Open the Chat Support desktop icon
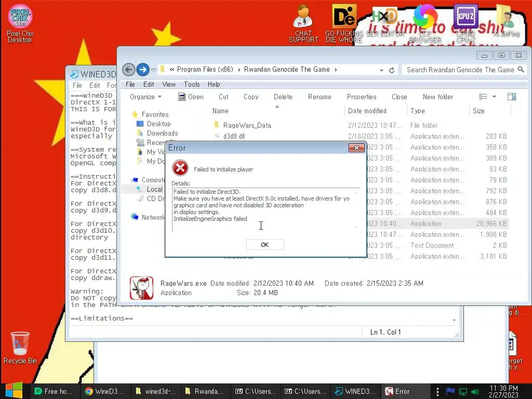 [303, 24]
